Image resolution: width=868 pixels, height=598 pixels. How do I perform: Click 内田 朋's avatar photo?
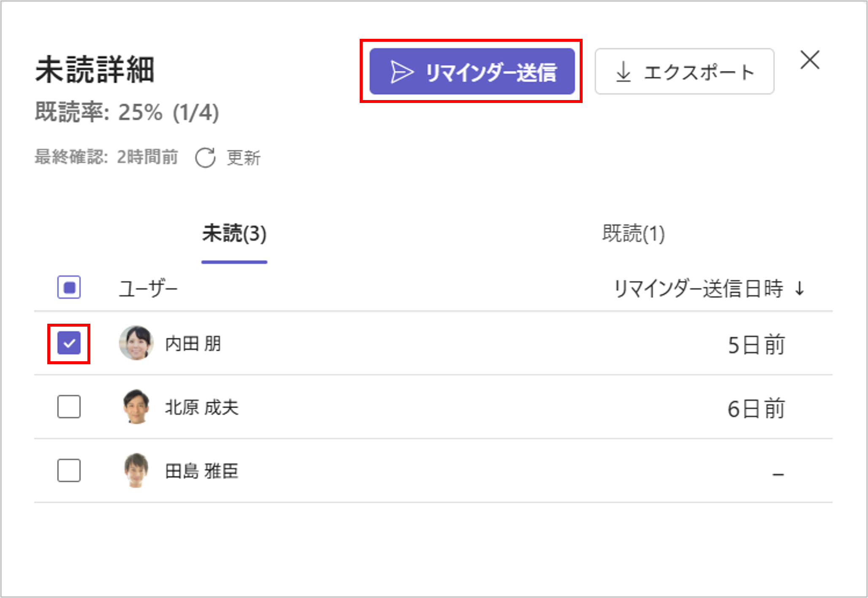[x=136, y=343]
